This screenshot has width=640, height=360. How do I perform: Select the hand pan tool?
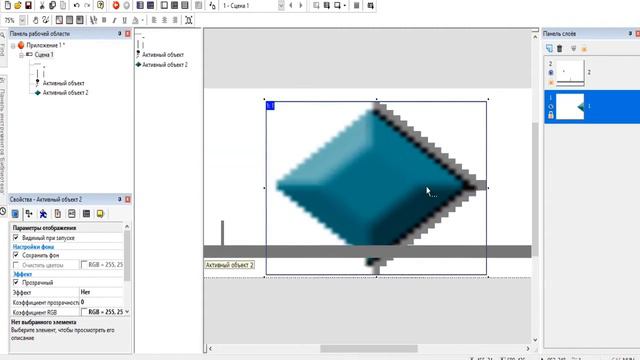[x=36, y=20]
